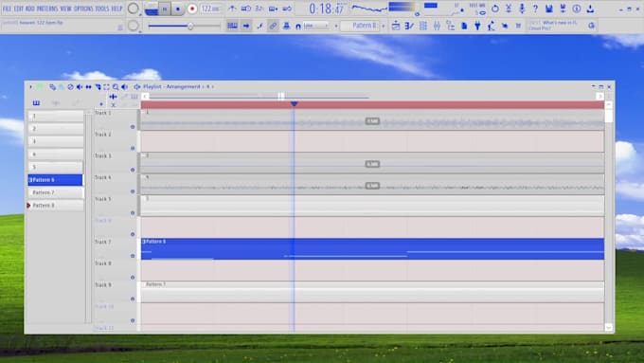Open the Piano roll icon in toolbar
644x363 pixels.
point(409,26)
